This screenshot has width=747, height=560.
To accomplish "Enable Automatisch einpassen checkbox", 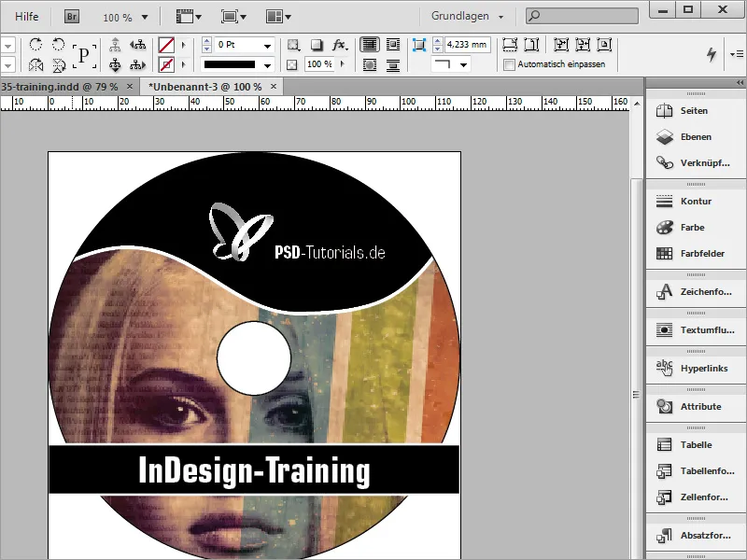I will click(509, 64).
